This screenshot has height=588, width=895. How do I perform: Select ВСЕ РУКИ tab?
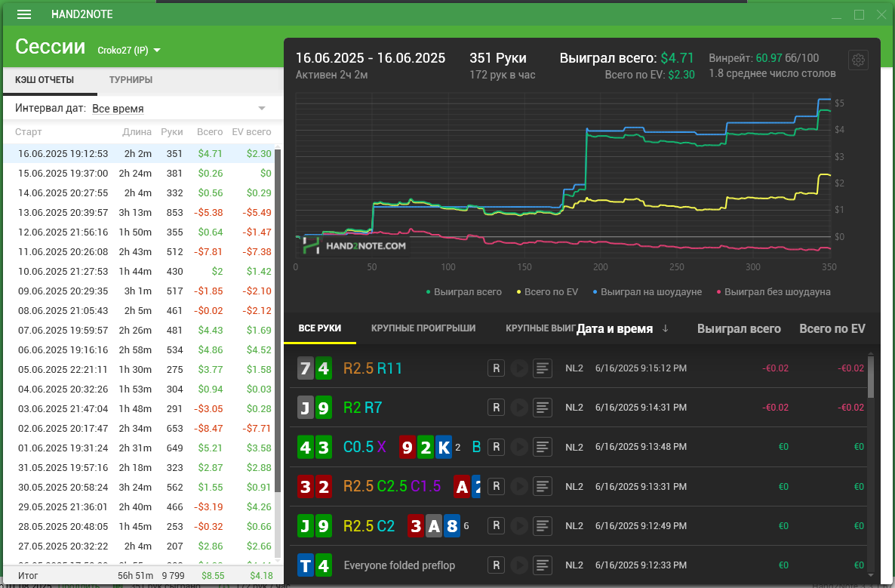pos(320,328)
